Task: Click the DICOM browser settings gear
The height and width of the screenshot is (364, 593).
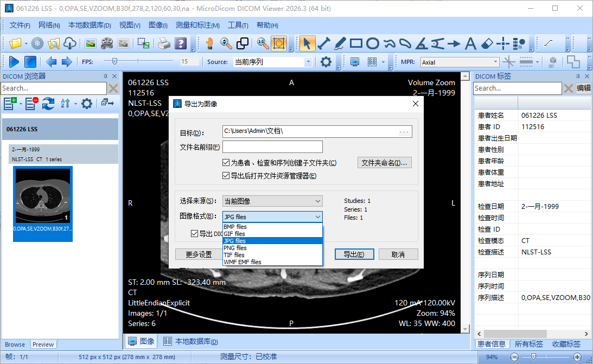Action: [x=87, y=103]
